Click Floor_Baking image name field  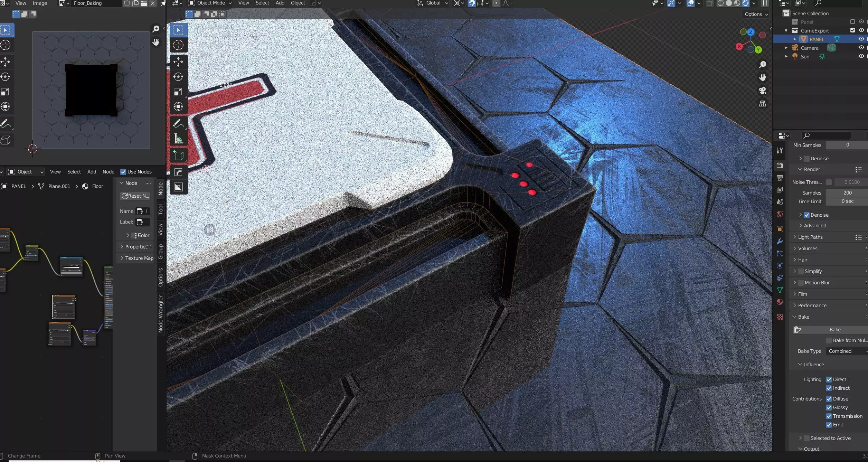point(97,3)
